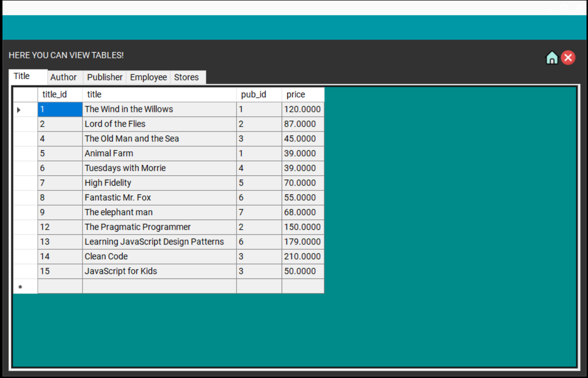
Task: Click the window minimize control
Action: tap(548, 7)
